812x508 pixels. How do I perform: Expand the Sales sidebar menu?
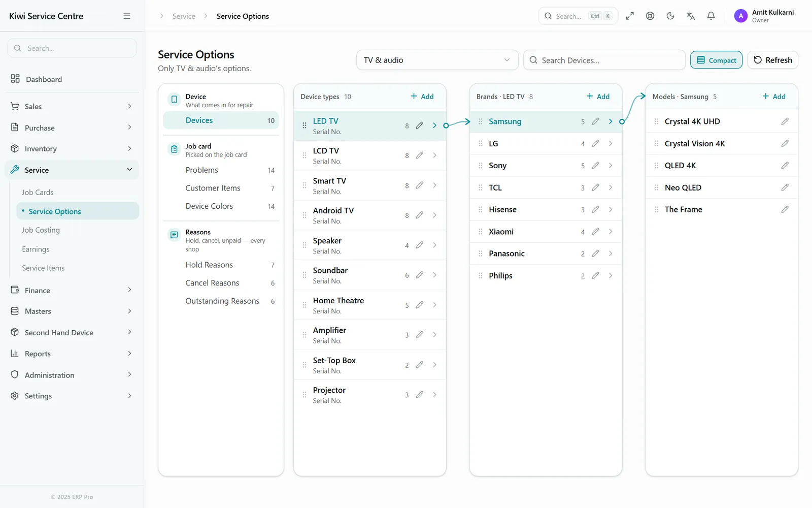click(72, 106)
